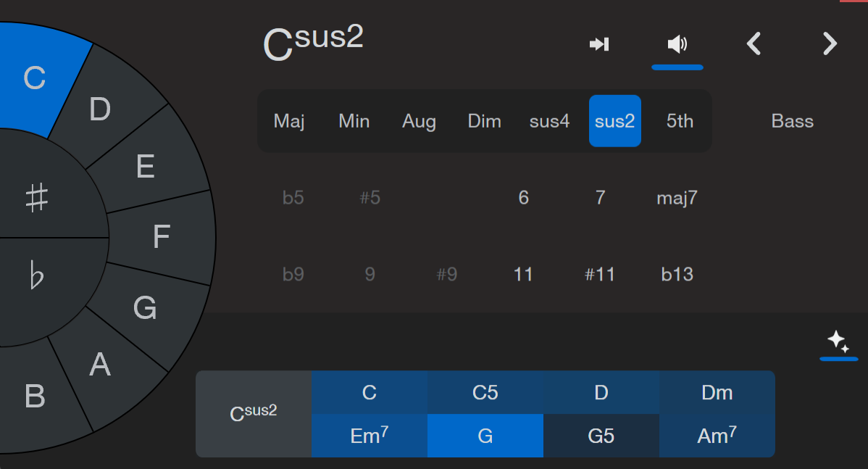868x469 pixels.
Task: Select the sus4 chord type
Action: [x=549, y=121]
